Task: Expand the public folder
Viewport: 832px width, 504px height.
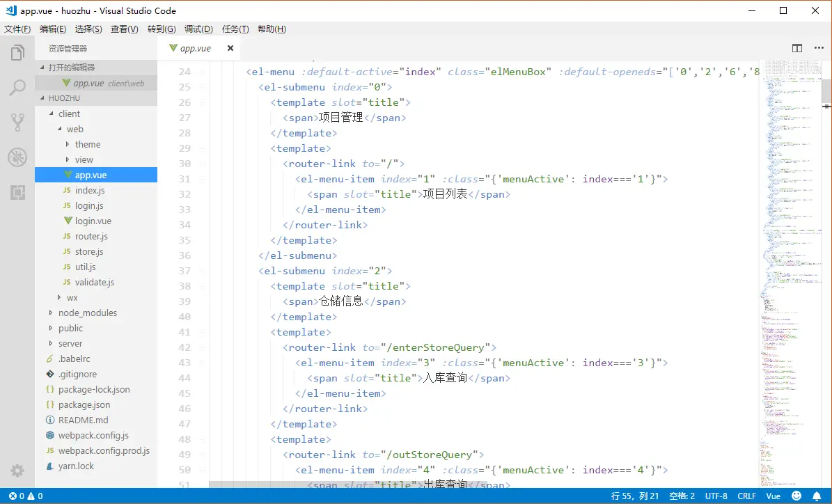Action: pos(96,329)
